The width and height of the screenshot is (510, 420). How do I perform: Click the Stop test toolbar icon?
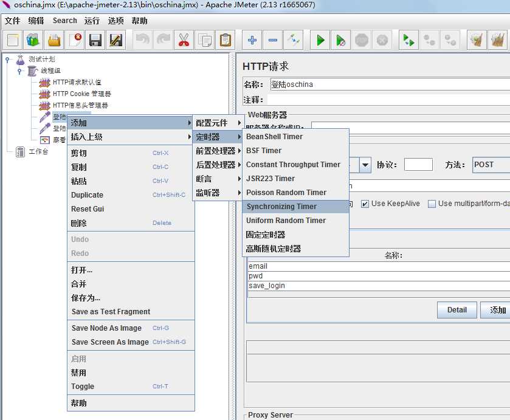361,40
